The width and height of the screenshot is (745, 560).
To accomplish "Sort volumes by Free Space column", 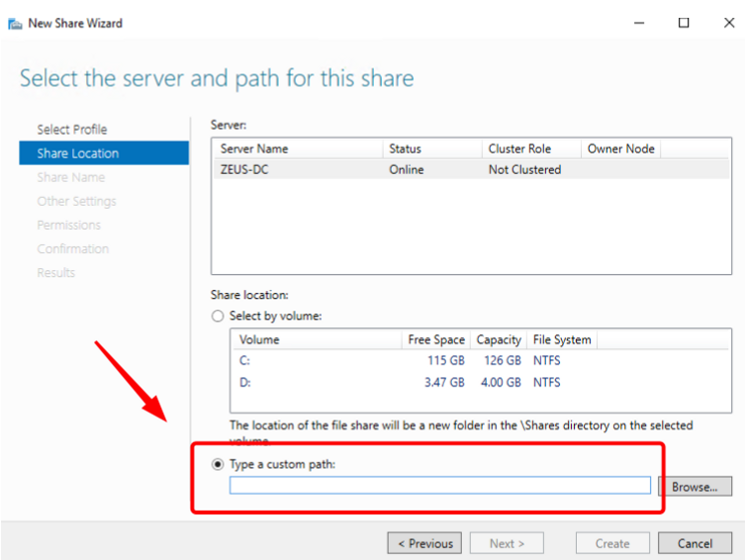I will point(435,339).
